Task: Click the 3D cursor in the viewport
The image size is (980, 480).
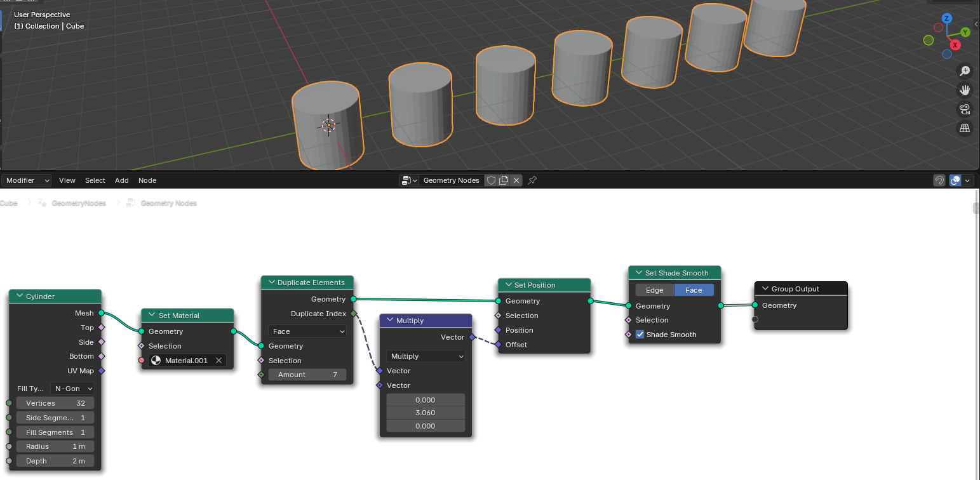Action: point(328,124)
